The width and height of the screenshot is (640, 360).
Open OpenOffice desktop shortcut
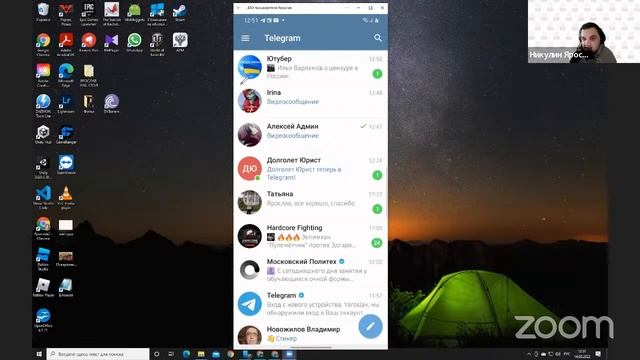click(43, 320)
